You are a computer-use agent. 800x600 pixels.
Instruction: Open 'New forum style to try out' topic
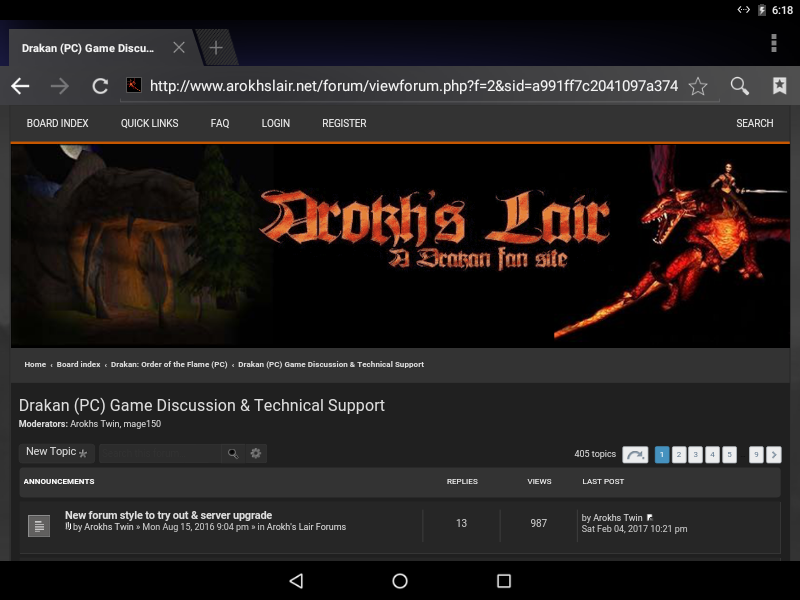(x=168, y=515)
